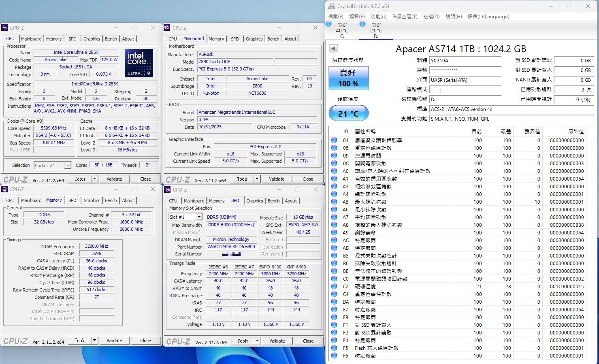This screenshot has height=364, width=599.
Task: Click the CPU-Z title icon of the Processor info window
Action: (4, 28)
